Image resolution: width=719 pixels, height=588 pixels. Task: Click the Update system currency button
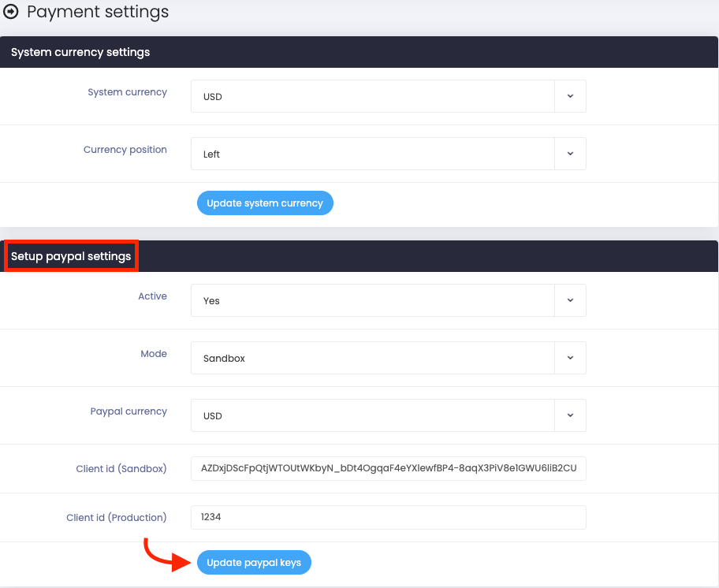point(265,203)
